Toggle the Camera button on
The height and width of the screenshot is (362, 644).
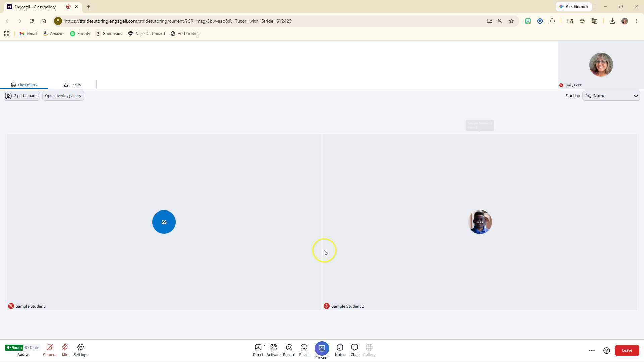[x=50, y=350]
